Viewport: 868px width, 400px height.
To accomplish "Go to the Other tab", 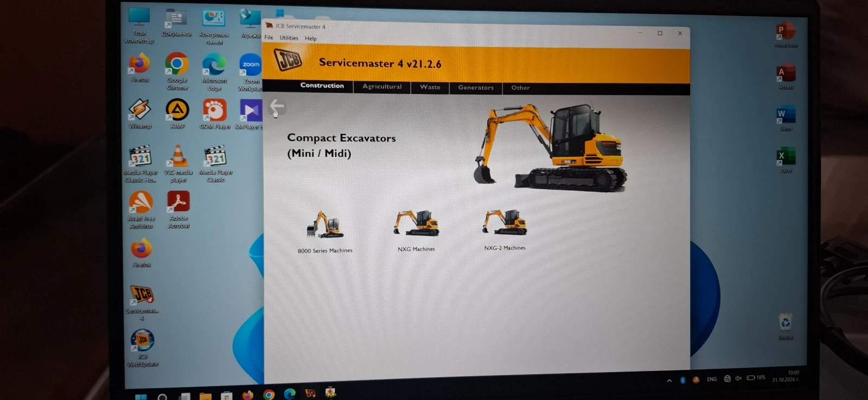I will click(x=520, y=88).
